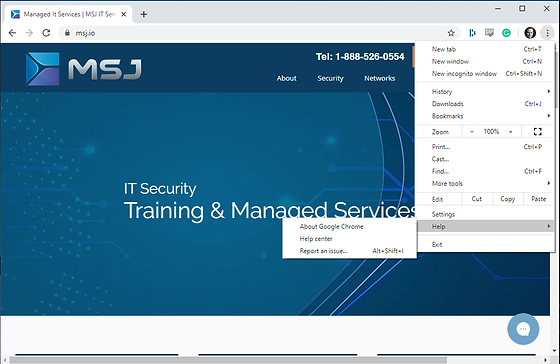Viewport: 560px width, 364px height.
Task: Close the Managed It Services tab
Action: pos(124,14)
